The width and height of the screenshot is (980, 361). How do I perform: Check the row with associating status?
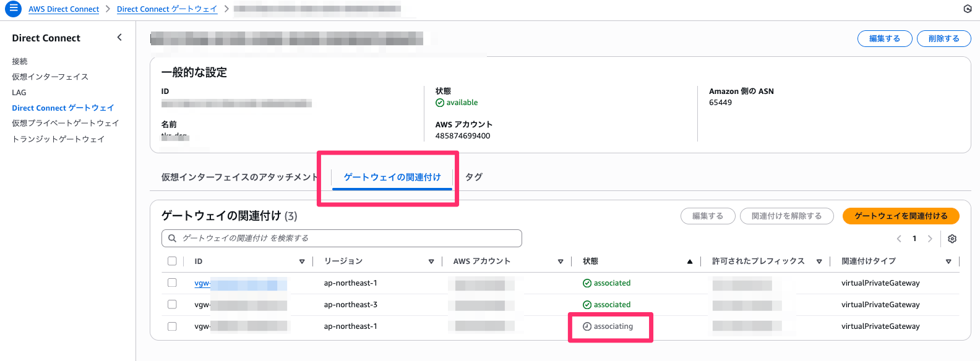click(172, 326)
